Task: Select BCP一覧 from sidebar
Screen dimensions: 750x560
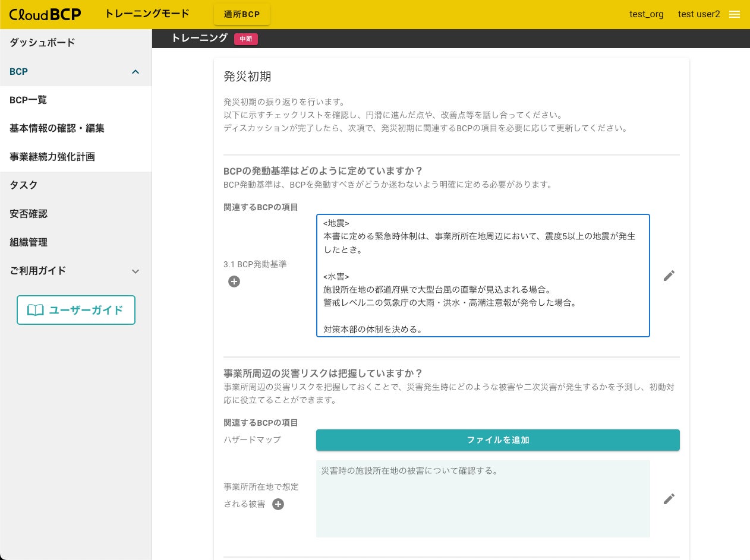Action: (x=29, y=100)
